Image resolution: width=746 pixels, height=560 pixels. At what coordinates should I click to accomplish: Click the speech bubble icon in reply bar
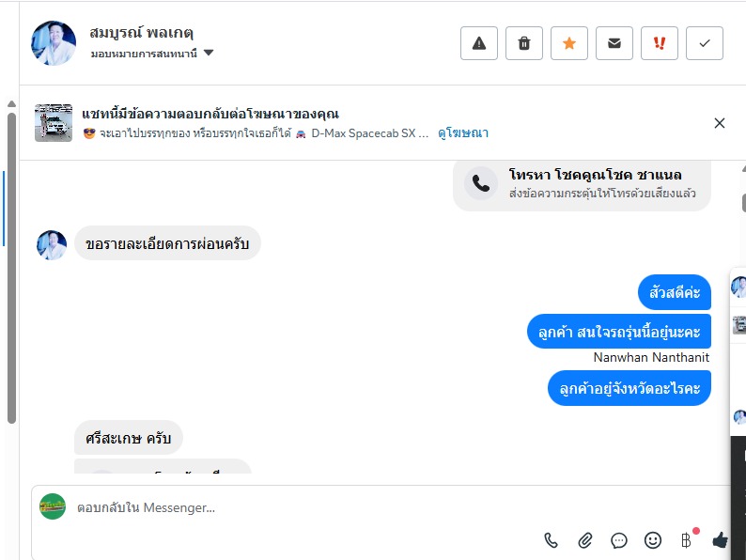coord(619,540)
